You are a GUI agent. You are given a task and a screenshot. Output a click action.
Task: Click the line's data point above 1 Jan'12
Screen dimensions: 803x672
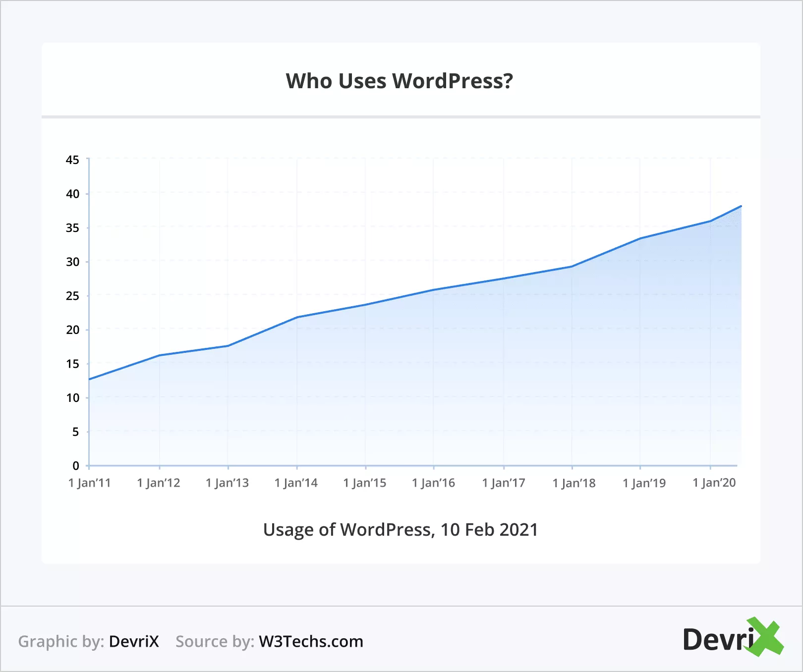(160, 355)
